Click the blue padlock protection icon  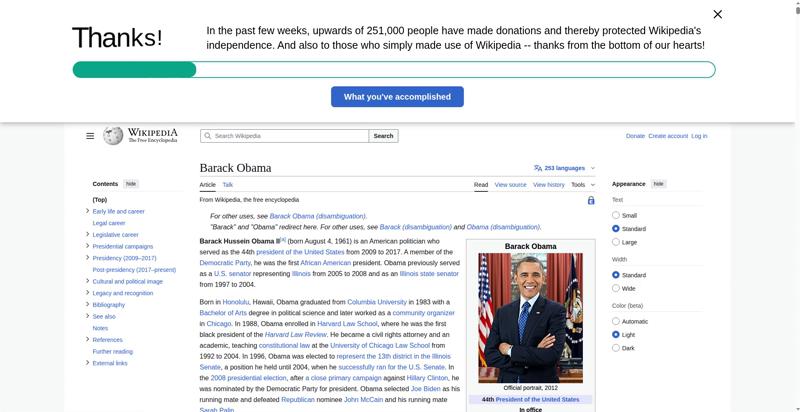pos(591,200)
